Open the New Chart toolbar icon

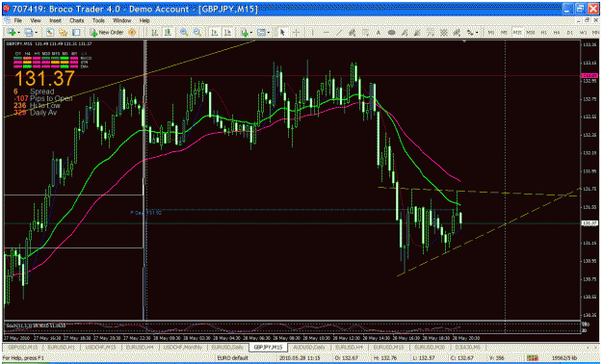[12, 33]
